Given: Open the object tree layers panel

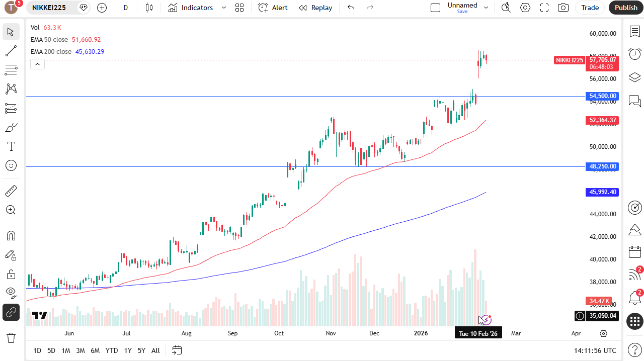Looking at the screenshot, I should (634, 77).
